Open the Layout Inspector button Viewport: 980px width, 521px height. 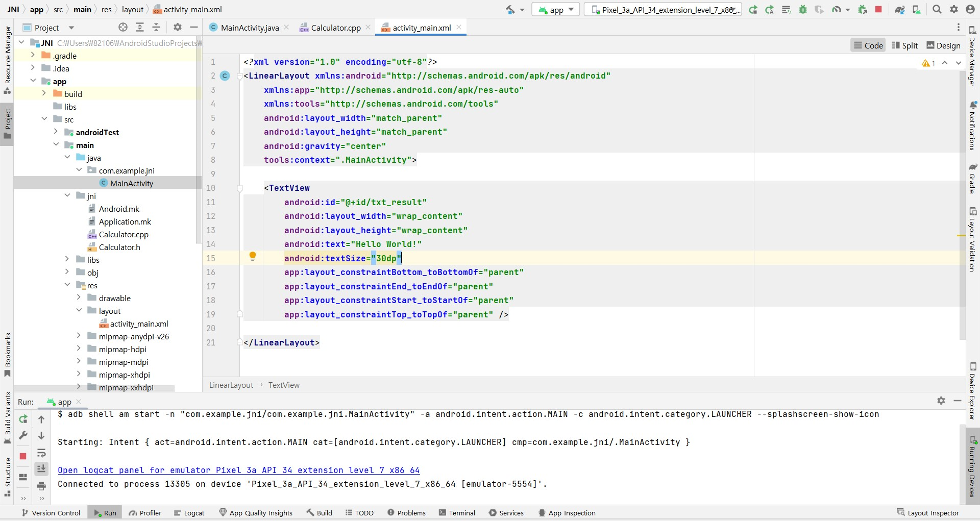[x=928, y=513]
